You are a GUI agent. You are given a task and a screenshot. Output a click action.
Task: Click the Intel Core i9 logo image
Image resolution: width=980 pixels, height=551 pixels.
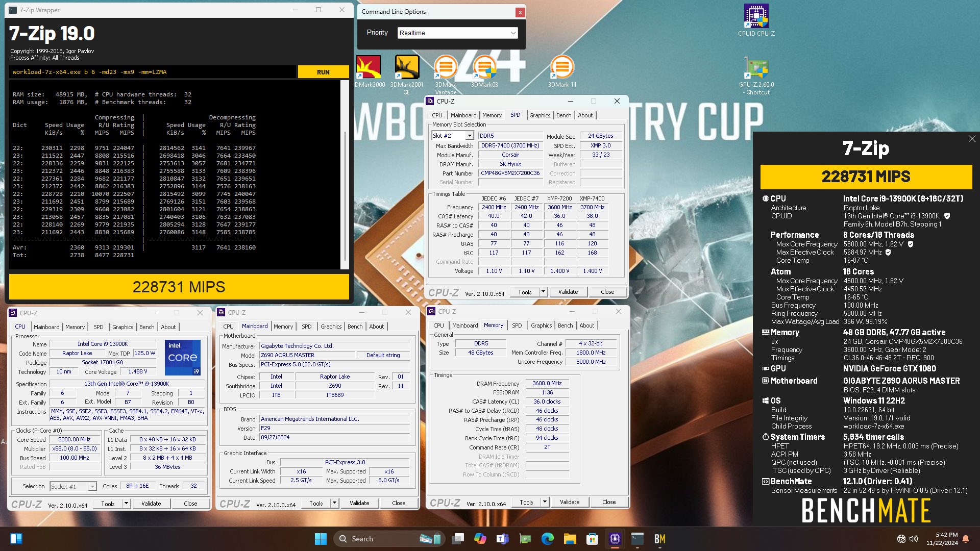pos(183,358)
